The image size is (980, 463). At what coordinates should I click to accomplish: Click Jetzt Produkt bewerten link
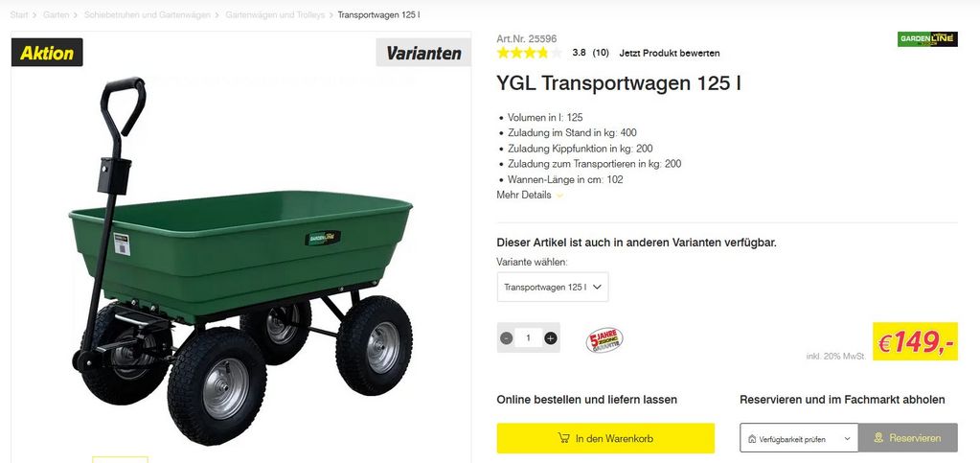670,53
